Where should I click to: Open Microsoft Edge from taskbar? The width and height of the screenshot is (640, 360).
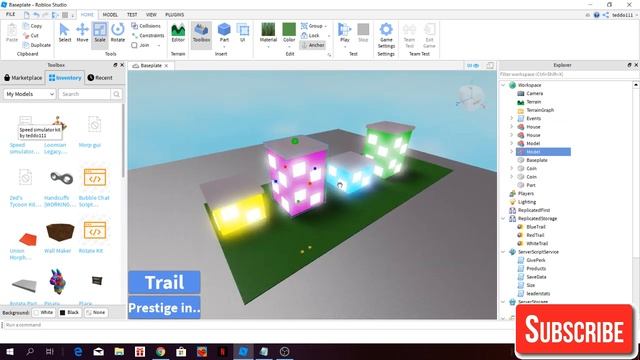[78, 351]
